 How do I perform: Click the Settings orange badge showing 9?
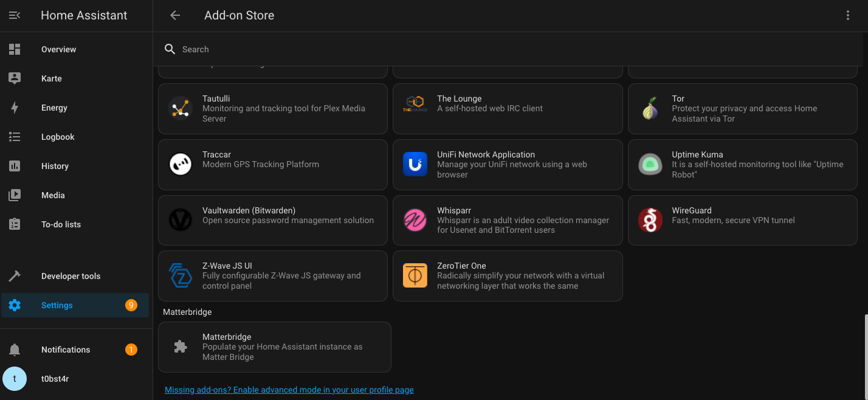131,305
